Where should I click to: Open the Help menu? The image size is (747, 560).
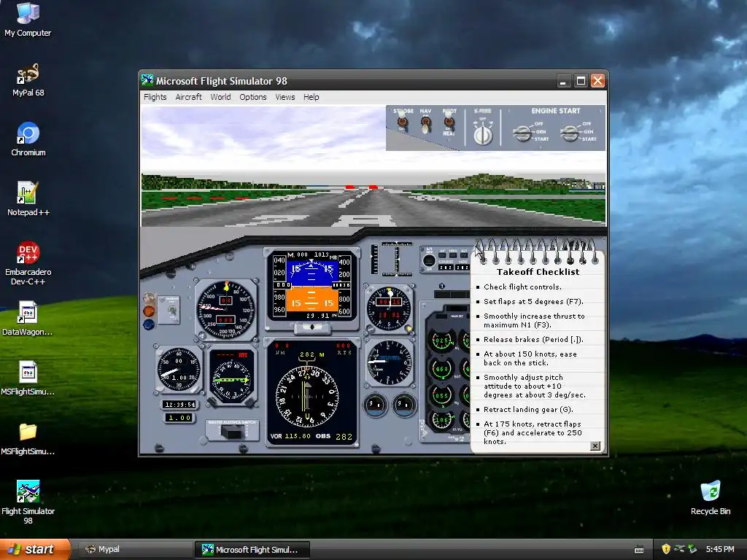311,97
